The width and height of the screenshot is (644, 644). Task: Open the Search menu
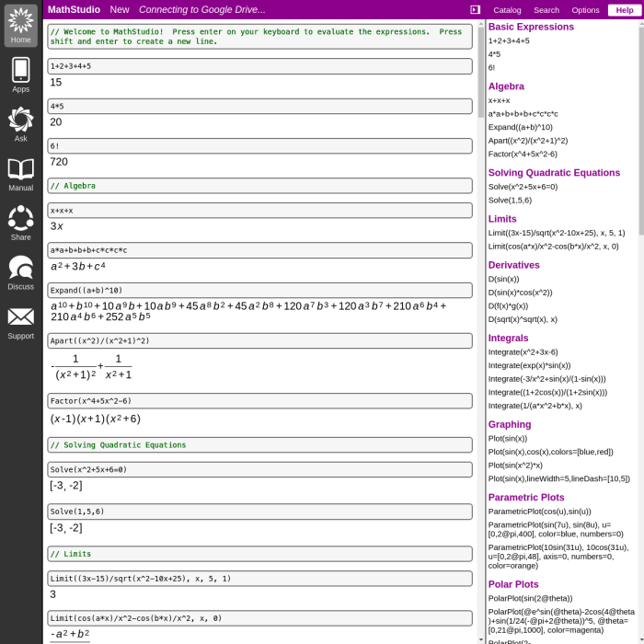pyautogui.click(x=546, y=10)
